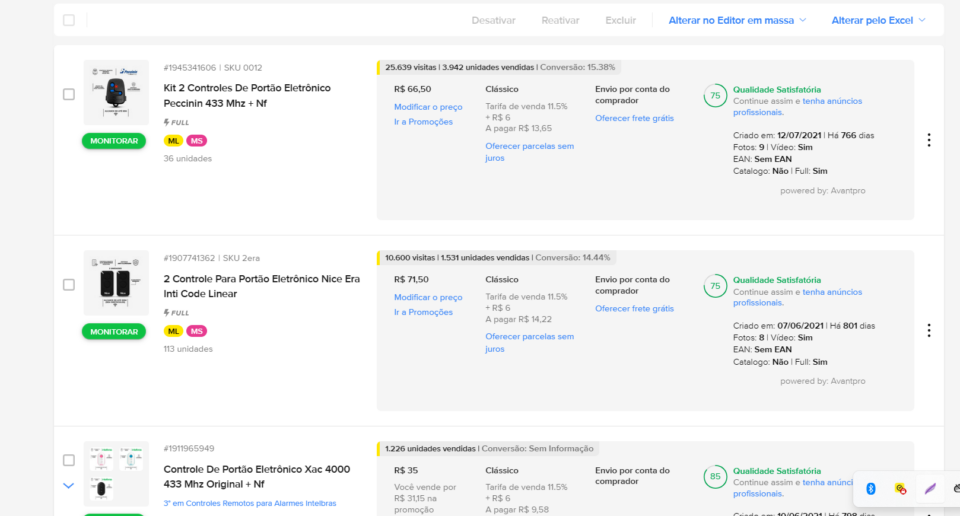Click pink MS badge on Peccinin listing
960x516 pixels.
(197, 141)
